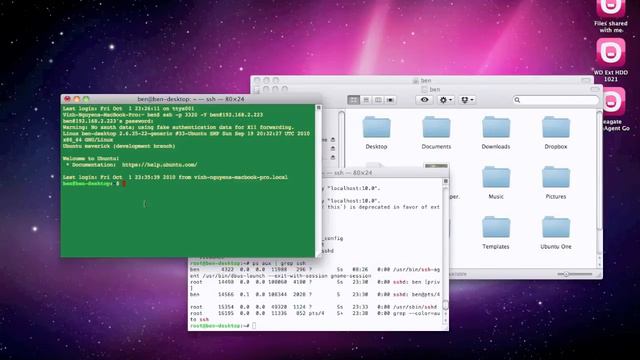
Task: Click the first eject icon in Finder sidebar
Action: (333, 140)
